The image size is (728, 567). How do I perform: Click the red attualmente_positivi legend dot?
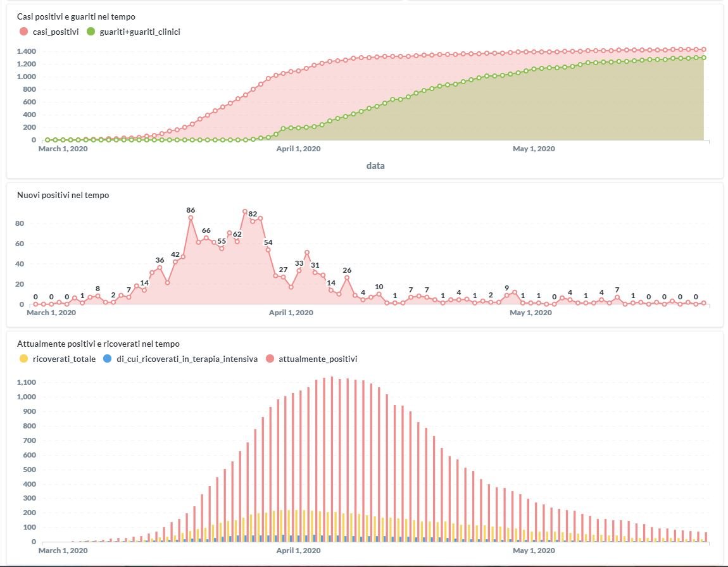point(270,359)
